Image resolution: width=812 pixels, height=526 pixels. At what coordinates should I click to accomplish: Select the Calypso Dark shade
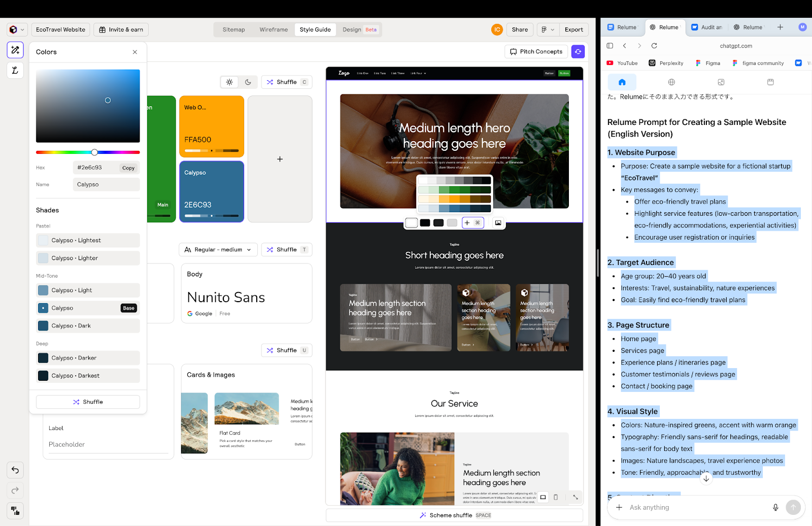click(88, 325)
